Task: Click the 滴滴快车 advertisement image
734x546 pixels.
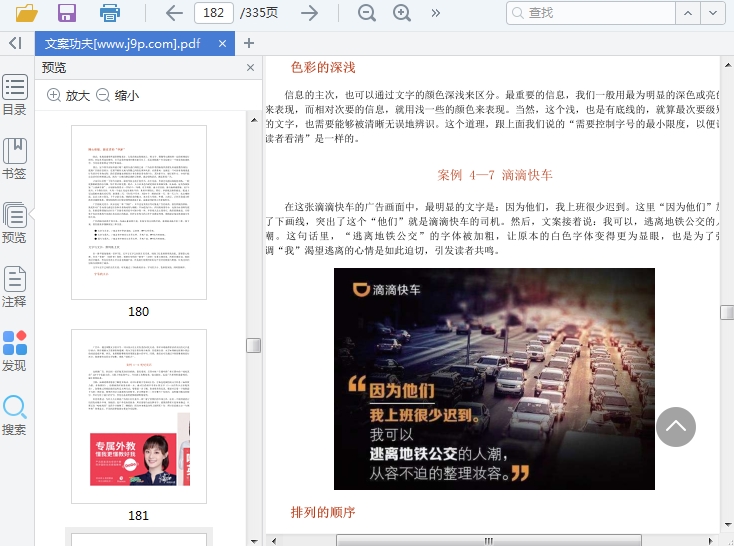Action: coord(494,379)
